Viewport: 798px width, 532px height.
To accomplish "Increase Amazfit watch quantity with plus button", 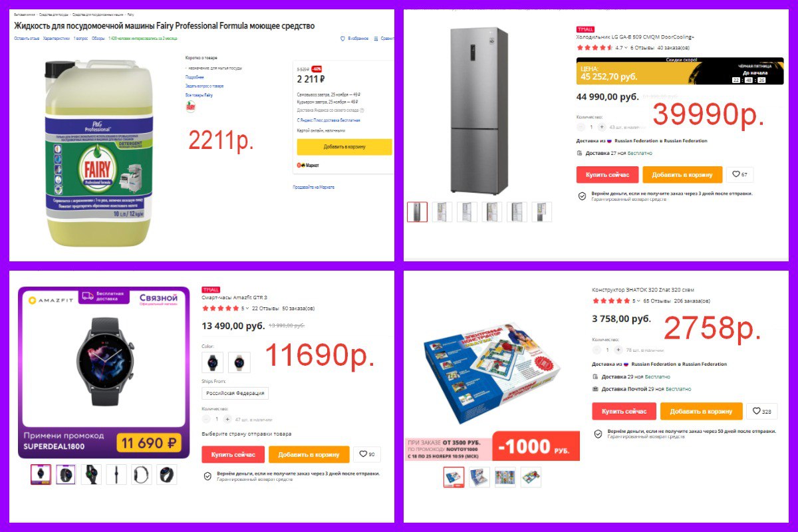I will coord(227,420).
